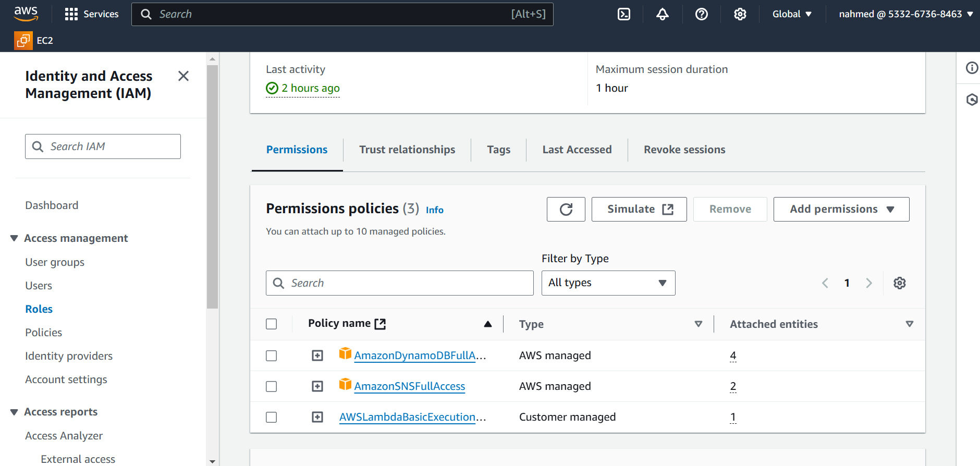Open console settings gear in header
This screenshot has height=466, width=980.
click(x=740, y=14)
